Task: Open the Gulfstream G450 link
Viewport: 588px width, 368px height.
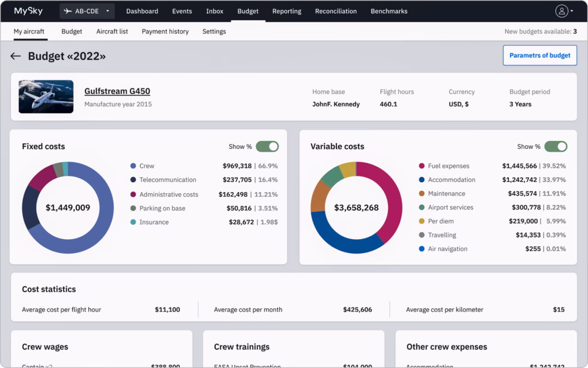Action: [x=117, y=91]
